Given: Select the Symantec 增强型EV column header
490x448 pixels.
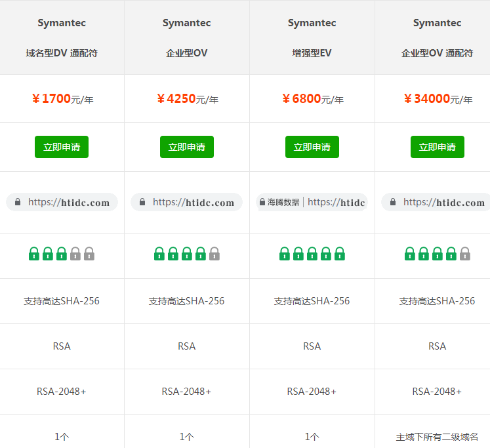Looking at the screenshot, I should (312, 37).
